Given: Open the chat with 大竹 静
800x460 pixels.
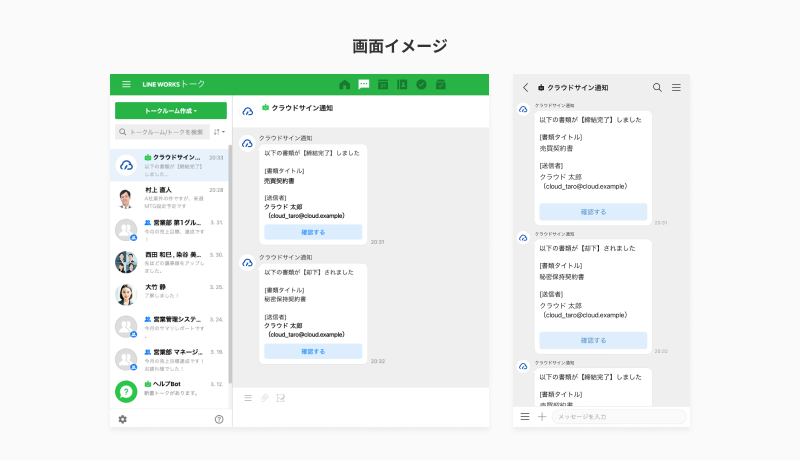Looking at the screenshot, I should 169,294.
